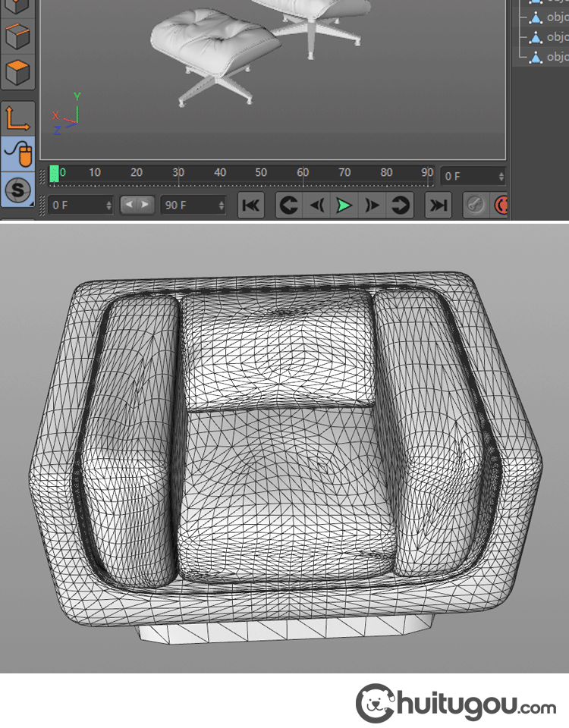Step to the next frame
The image size is (569, 728).
coord(372,205)
